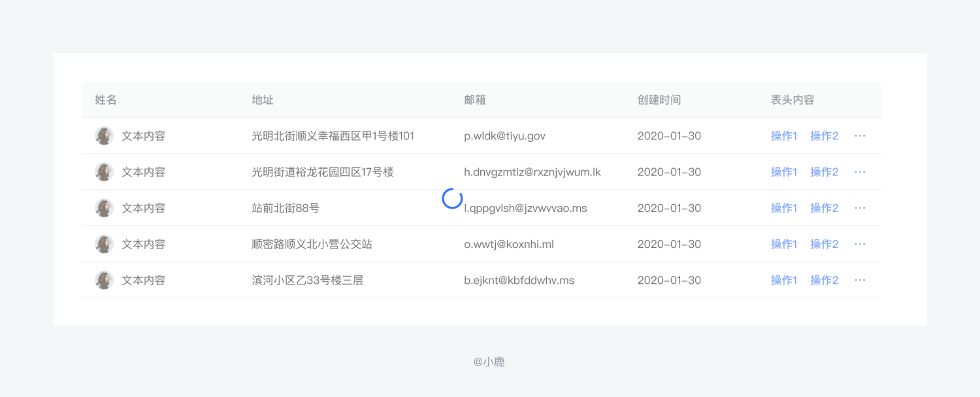Select address 滨河小区乙33号楼三层
This screenshot has width=980, height=397.
tap(308, 280)
